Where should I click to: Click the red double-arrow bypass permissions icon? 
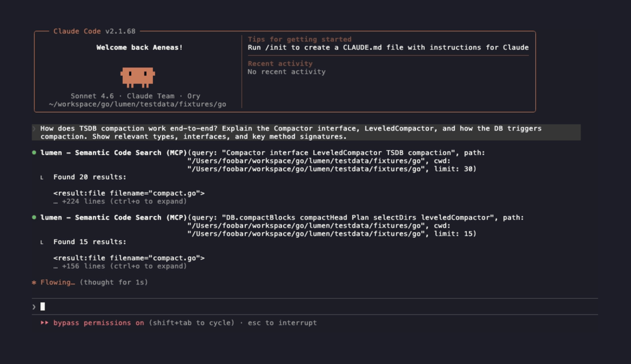[x=44, y=323]
